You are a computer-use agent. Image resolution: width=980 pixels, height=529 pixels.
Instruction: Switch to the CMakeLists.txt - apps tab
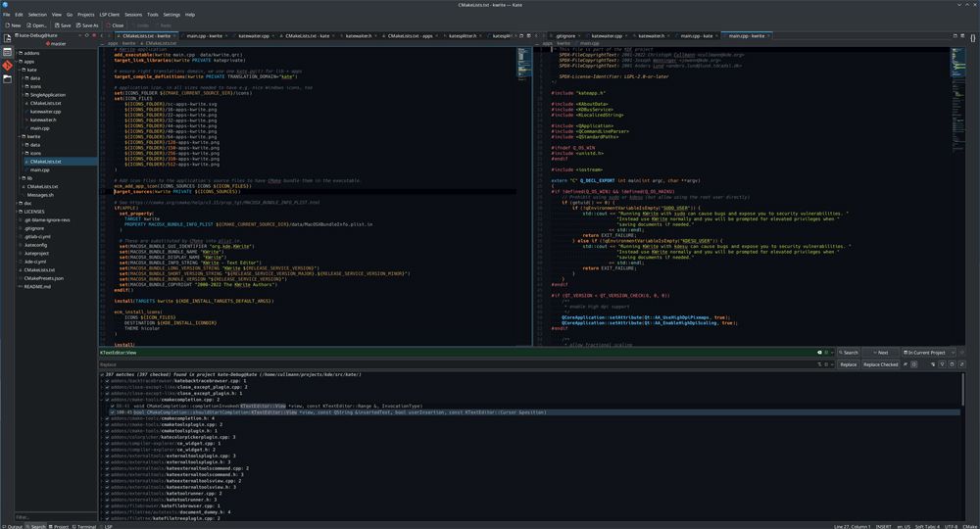tap(410, 35)
